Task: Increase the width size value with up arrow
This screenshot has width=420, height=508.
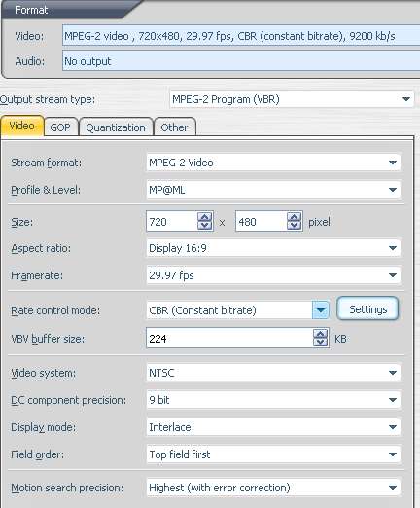Action: coord(205,217)
